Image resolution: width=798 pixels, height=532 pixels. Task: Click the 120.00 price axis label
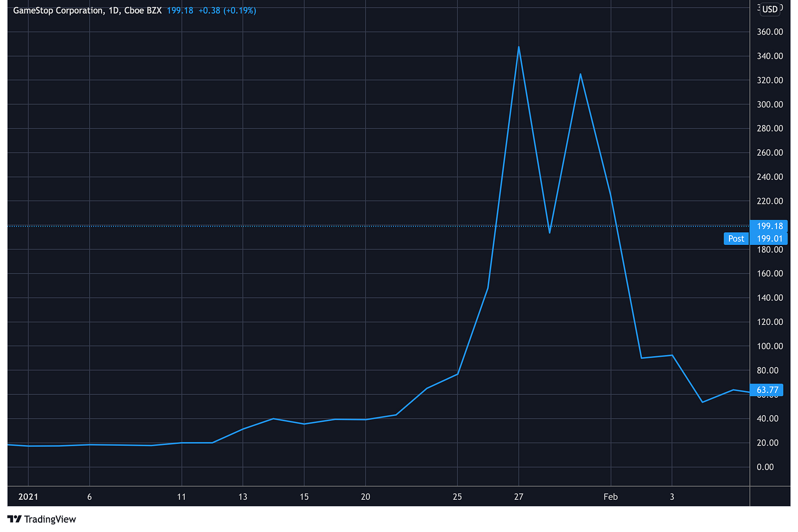point(770,322)
